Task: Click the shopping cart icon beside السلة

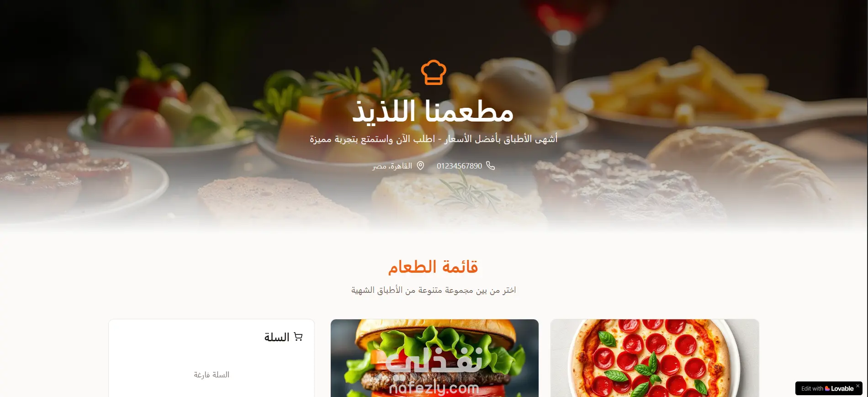Action: [x=298, y=337]
